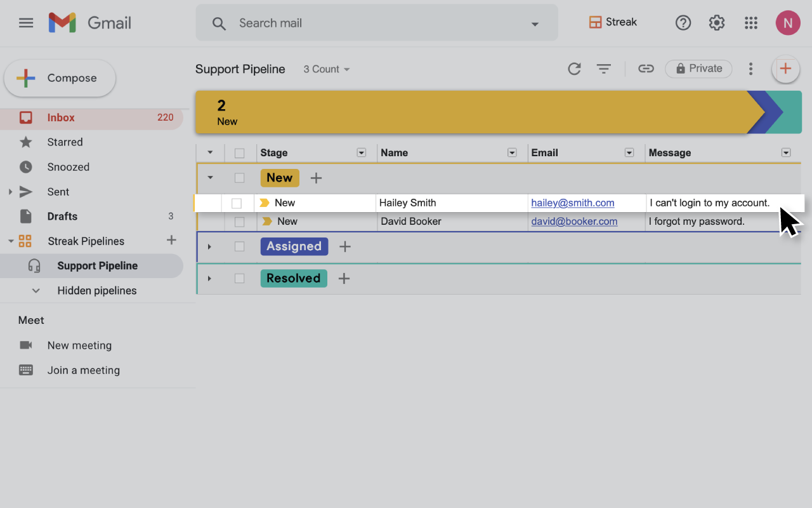Click the yellow New stage bar
The height and width of the screenshot is (508, 812).
[x=469, y=112]
